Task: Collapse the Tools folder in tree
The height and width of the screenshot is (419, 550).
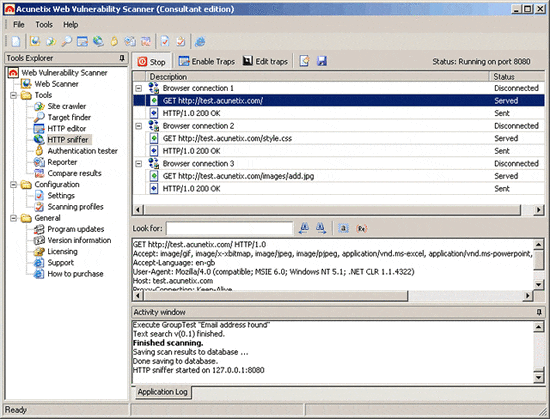Action: 14,95
